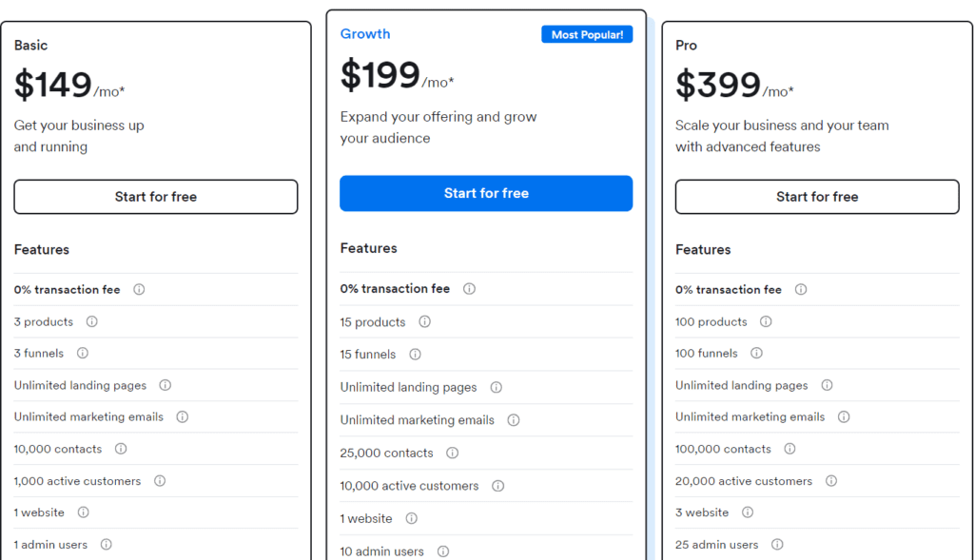This screenshot has height=560, width=974.
Task: Open the info icon for 20,000 active customers
Action: point(830,481)
